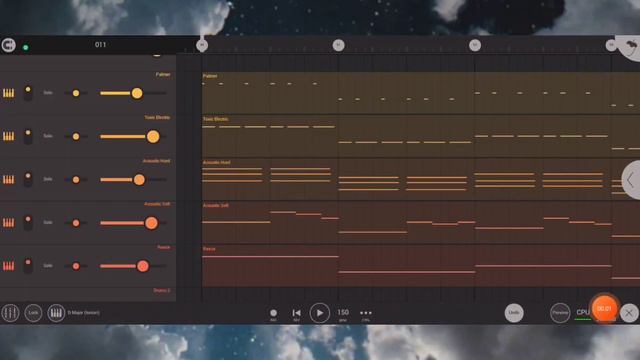The width and height of the screenshot is (640, 360).
Task: Toggle mute switch on the Toxic Electric track
Action: tap(28, 136)
